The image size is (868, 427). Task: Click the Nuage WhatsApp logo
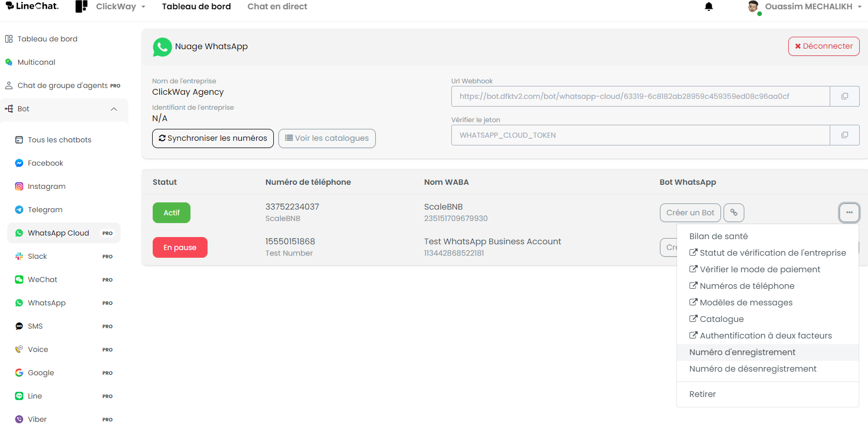click(162, 47)
